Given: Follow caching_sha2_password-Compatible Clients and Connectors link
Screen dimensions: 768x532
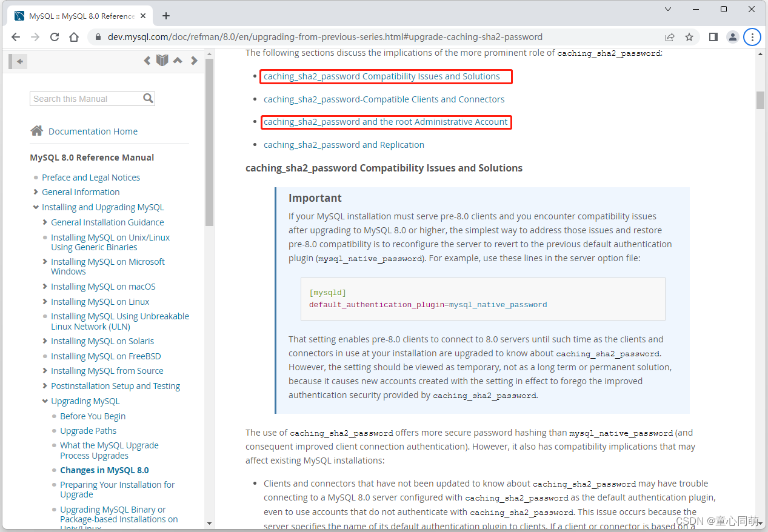Looking at the screenshot, I should tap(384, 99).
